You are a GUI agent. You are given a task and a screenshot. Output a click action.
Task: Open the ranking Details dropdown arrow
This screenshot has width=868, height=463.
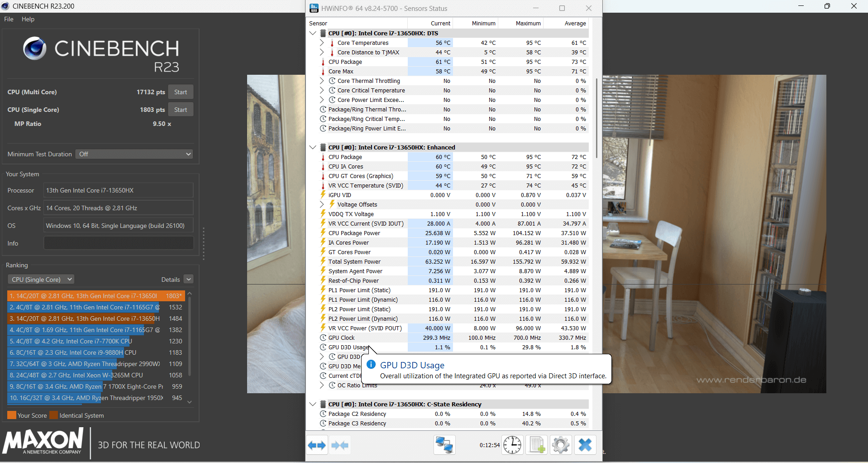point(189,280)
